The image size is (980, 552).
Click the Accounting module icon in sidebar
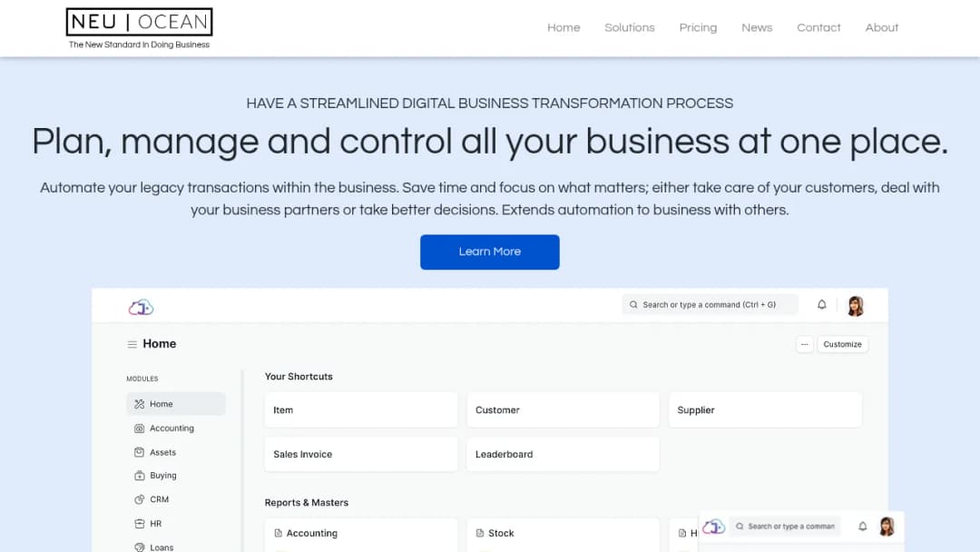coord(139,429)
